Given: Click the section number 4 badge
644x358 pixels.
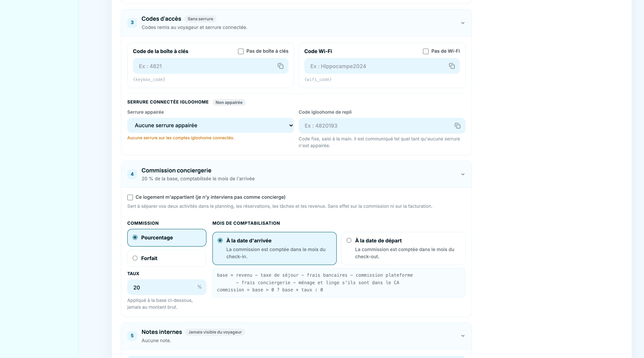Looking at the screenshot, I should pyautogui.click(x=132, y=174).
